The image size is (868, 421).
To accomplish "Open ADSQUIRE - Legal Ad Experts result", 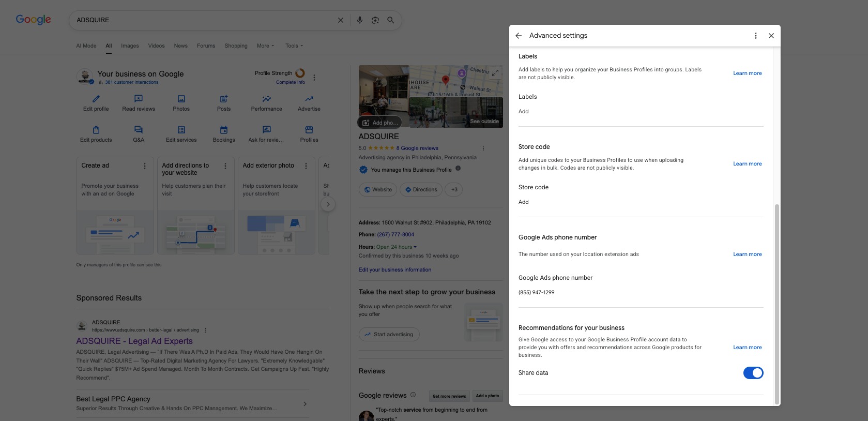I will pyautogui.click(x=134, y=341).
